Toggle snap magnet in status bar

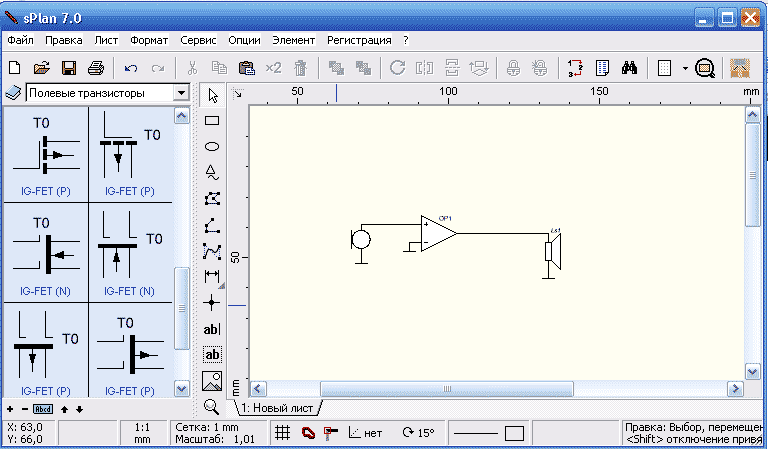(308, 433)
